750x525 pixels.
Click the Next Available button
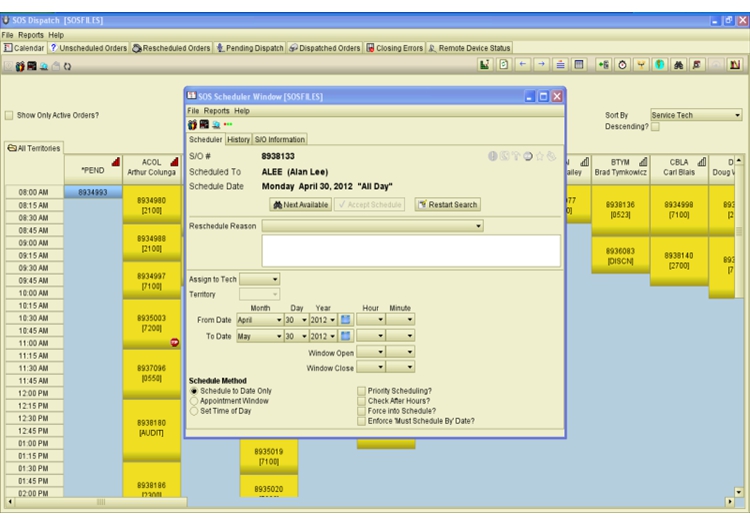[300, 205]
